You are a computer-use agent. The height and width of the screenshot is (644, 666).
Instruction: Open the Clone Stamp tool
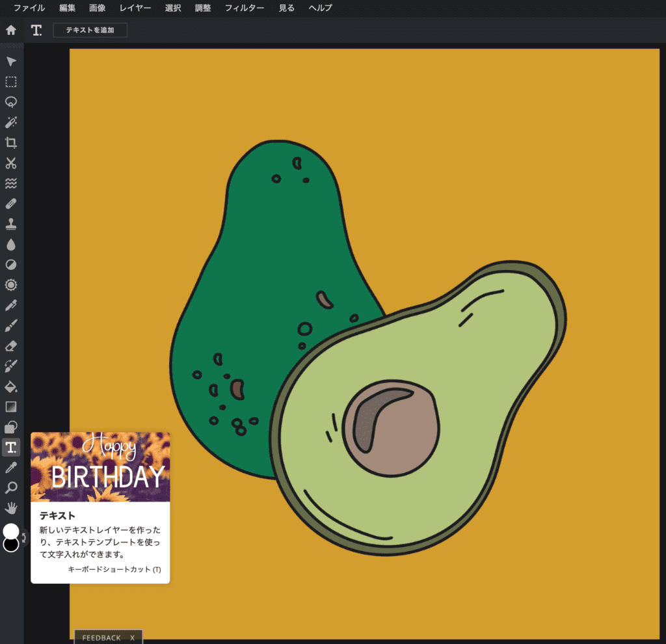click(11, 223)
